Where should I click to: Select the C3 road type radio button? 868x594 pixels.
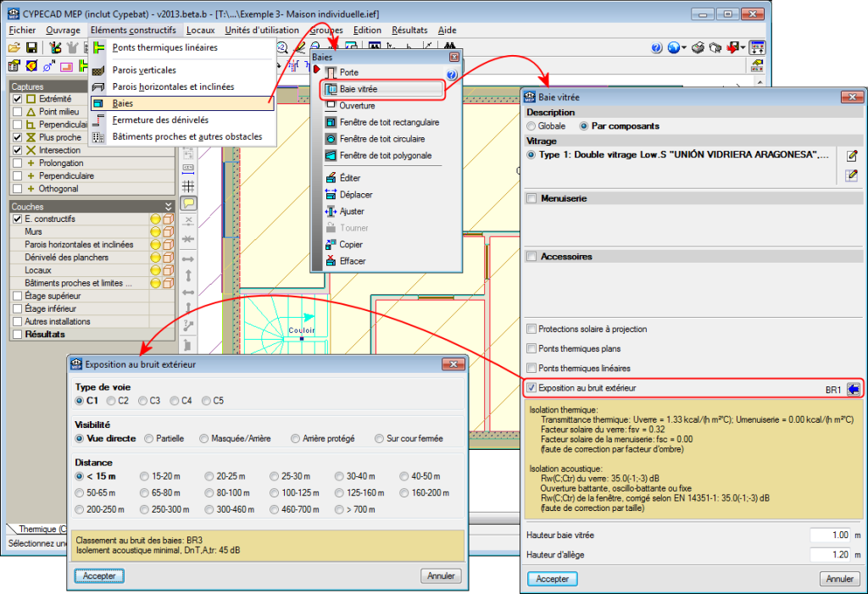(143, 401)
